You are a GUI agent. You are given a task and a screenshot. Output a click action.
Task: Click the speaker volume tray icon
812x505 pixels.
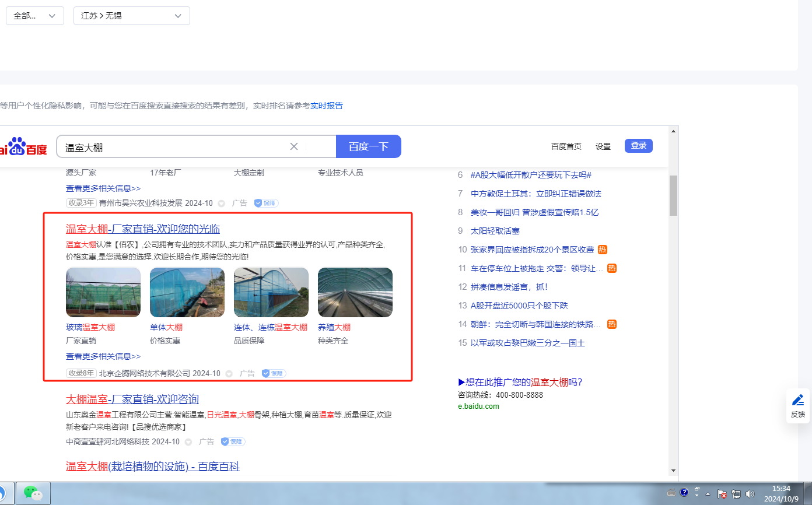[750, 493]
